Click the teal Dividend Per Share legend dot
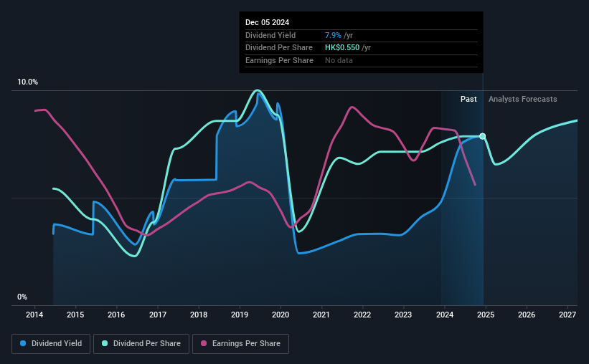The height and width of the screenshot is (364, 589). (105, 343)
